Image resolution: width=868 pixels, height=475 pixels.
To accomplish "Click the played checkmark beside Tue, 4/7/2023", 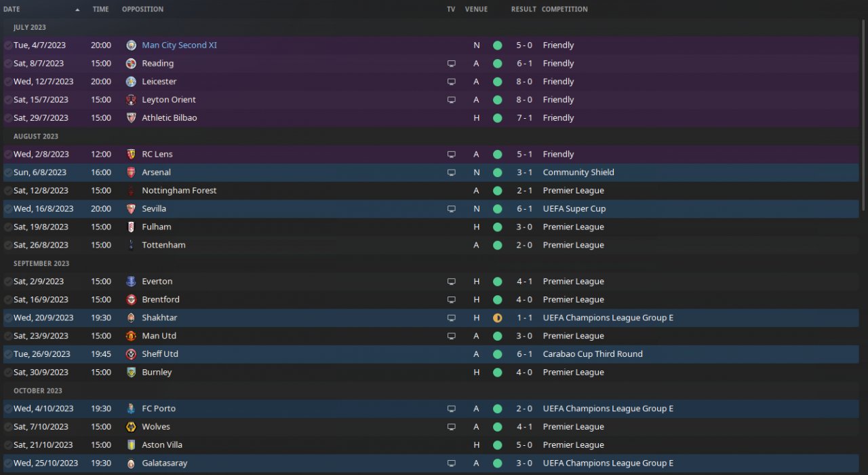I will (x=7, y=45).
